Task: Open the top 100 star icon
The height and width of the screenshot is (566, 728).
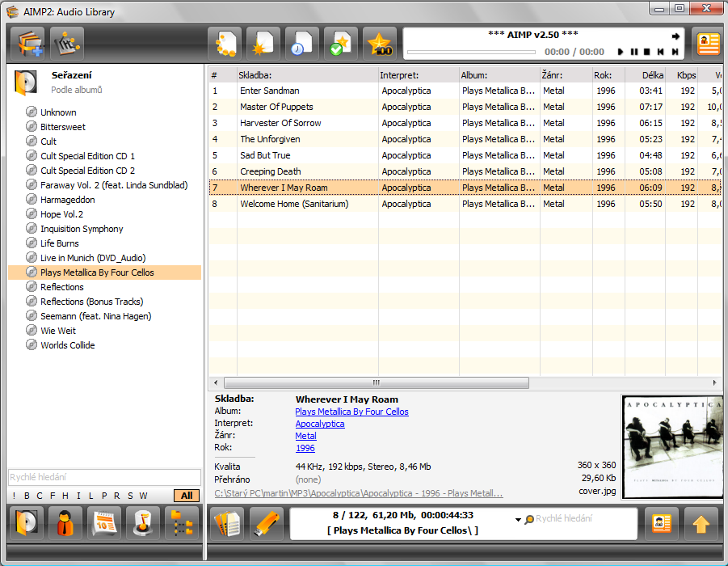Action: coord(380,43)
